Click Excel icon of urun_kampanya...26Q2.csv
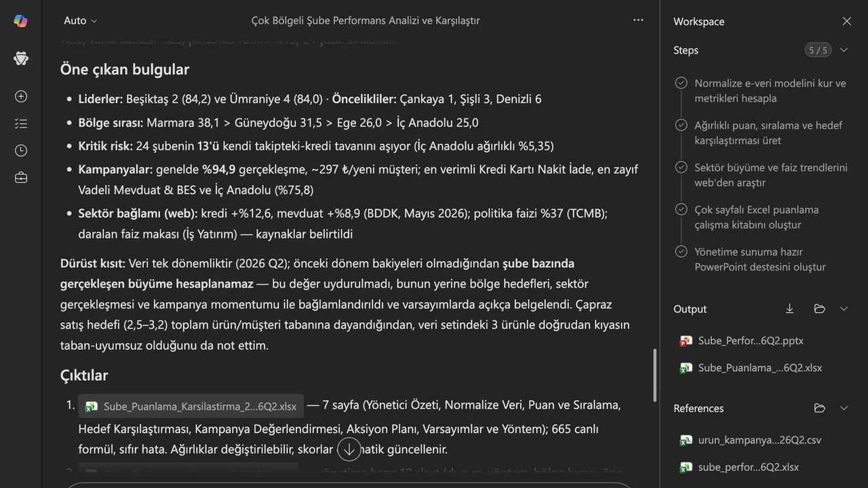This screenshot has width=868, height=488. coord(686,440)
